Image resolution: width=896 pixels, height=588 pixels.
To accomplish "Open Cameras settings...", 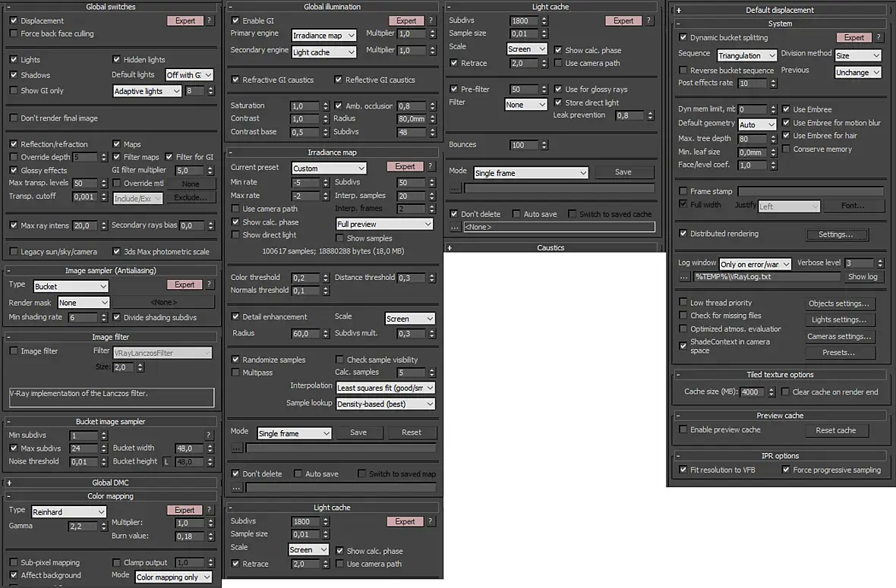I will coord(838,336).
